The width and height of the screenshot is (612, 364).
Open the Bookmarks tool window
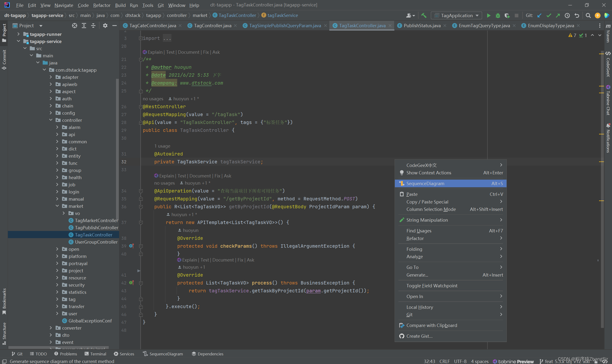pos(4,301)
